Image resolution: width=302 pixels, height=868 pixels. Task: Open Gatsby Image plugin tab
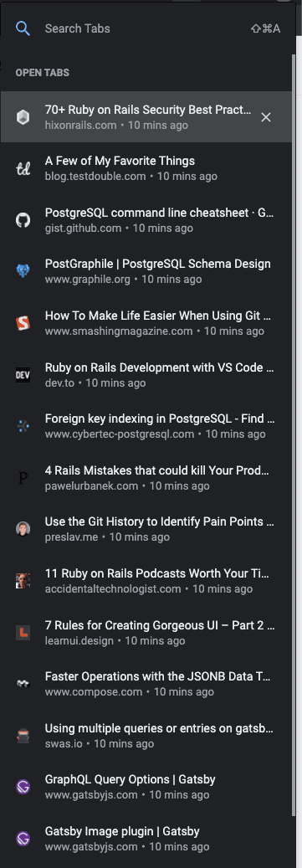[146, 838]
